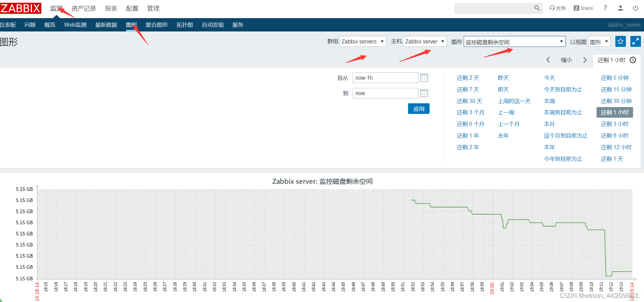Open the 以视图 图形 dropdown
644x302 pixels.
[599, 42]
